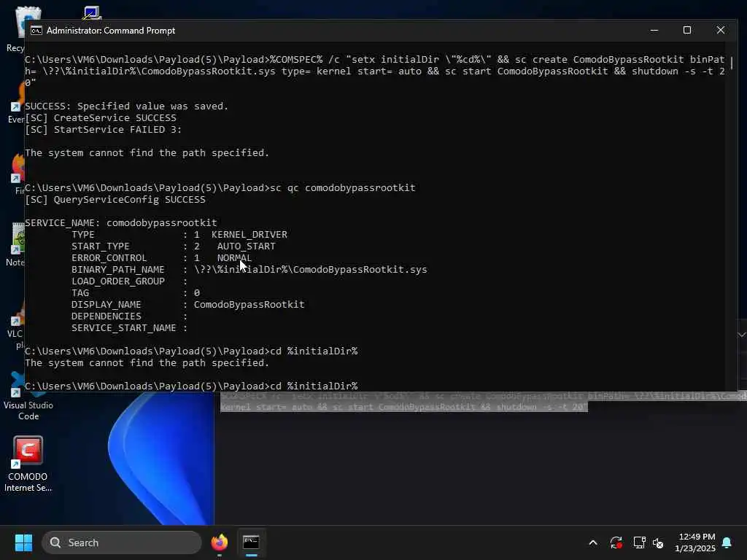
Task: Click the ComodoBypassRootkit.sys path value
Action: click(x=311, y=270)
